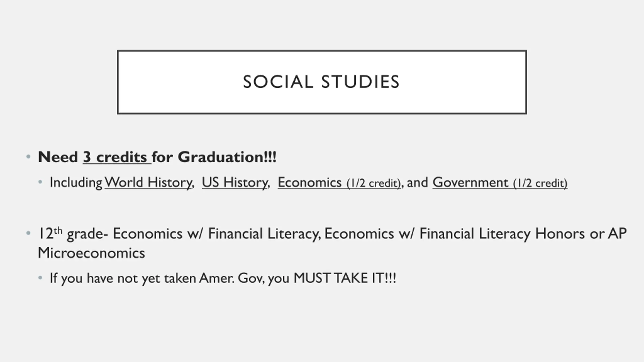
Task: Click the underlined US History text
Action: click(235, 183)
